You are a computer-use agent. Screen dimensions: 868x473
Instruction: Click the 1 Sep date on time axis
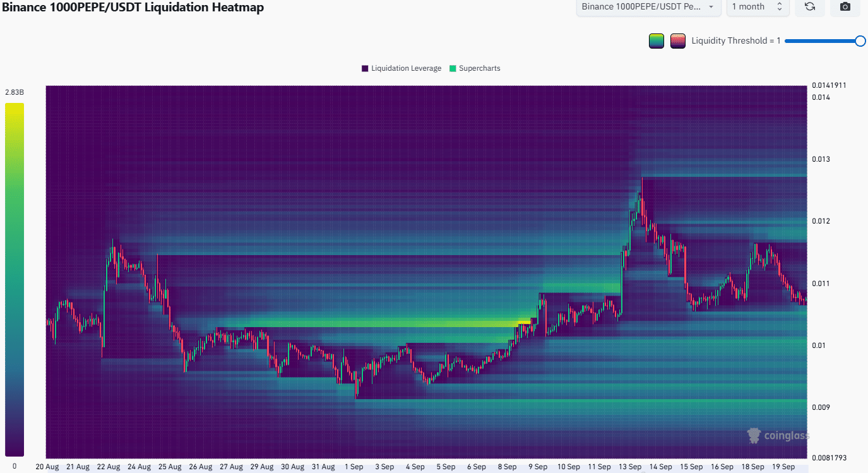(x=354, y=467)
